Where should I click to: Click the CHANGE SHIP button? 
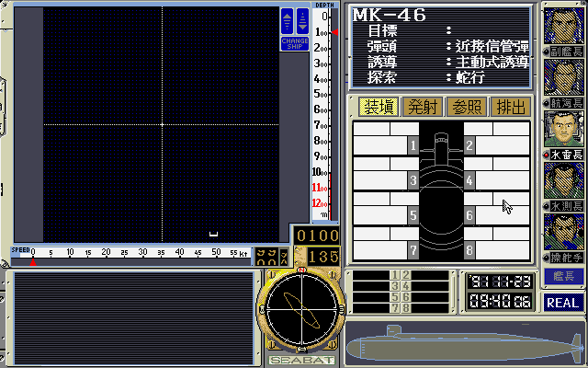[x=295, y=43]
